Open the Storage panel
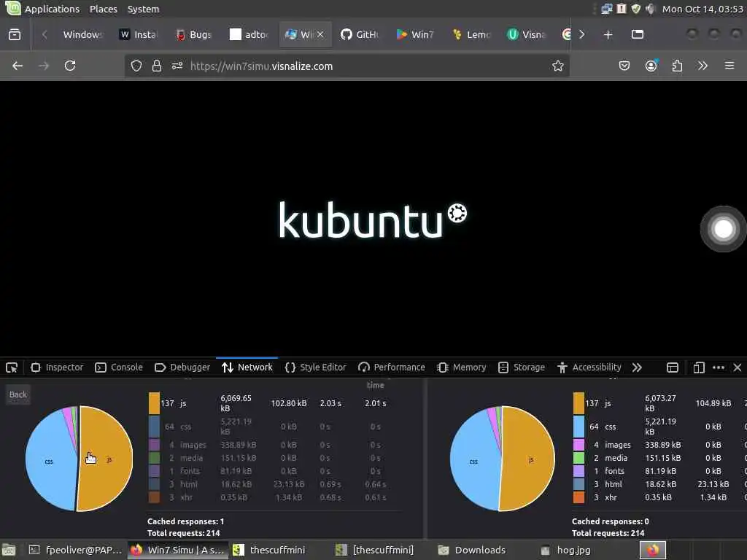Screen dimensions: 747x560 [x=521, y=367]
